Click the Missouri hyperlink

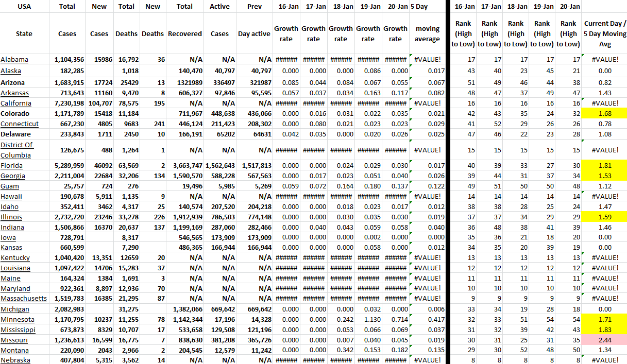[14, 340]
